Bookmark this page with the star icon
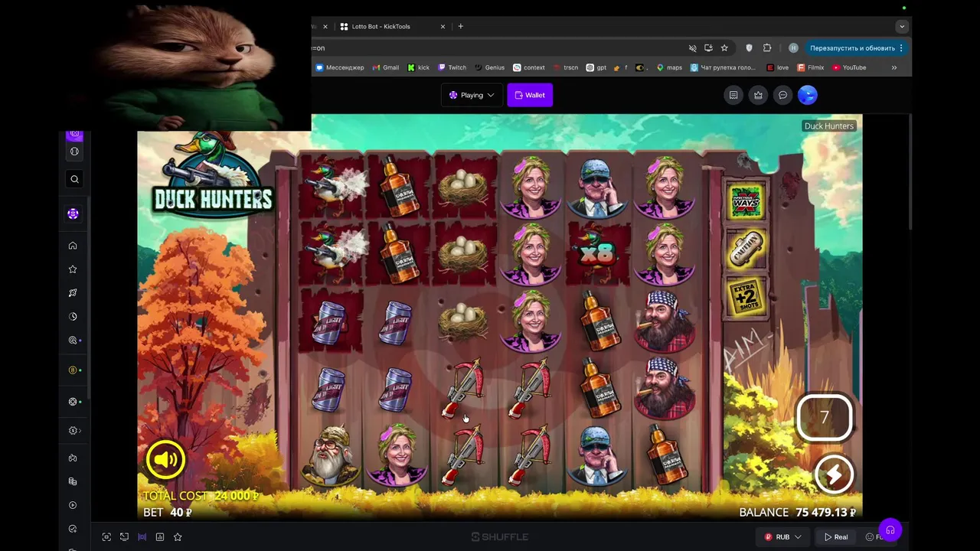Image resolution: width=980 pixels, height=551 pixels. (x=724, y=48)
